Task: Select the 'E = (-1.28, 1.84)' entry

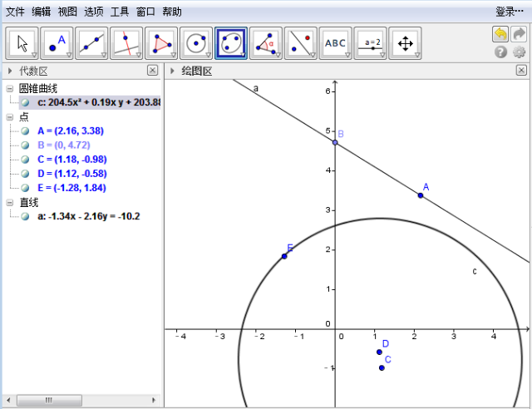Action: pos(71,188)
